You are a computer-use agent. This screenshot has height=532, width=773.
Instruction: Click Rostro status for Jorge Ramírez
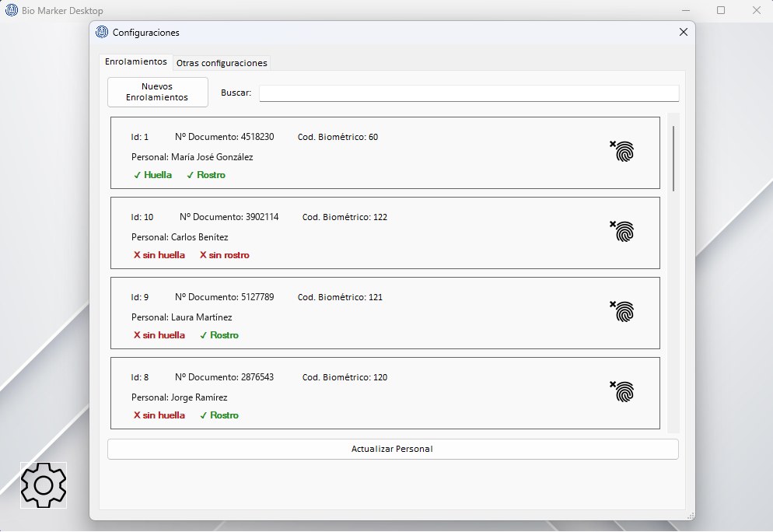tap(219, 415)
